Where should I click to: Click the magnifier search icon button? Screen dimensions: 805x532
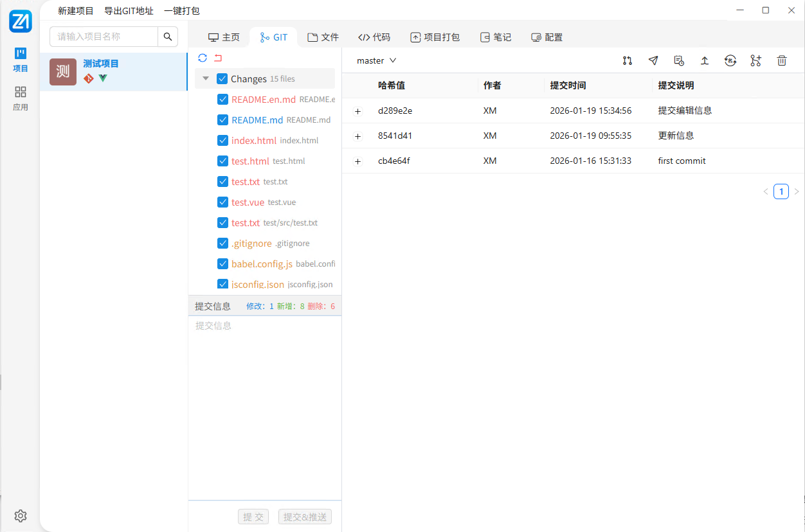pyautogui.click(x=168, y=37)
